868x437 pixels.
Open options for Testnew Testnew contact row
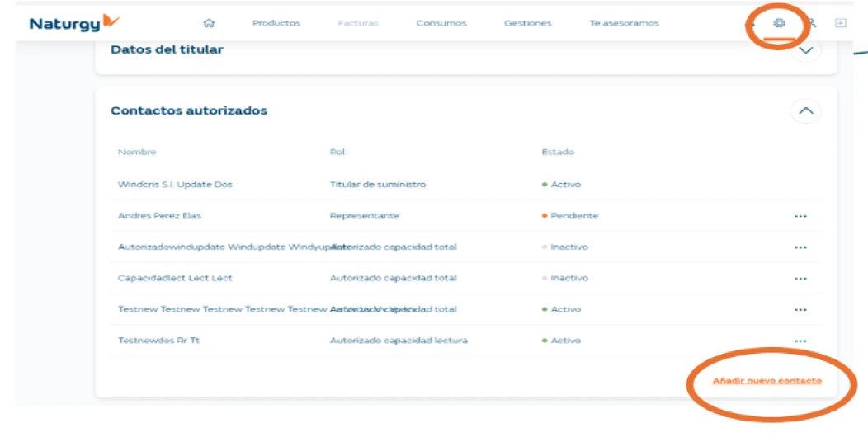[x=800, y=310]
